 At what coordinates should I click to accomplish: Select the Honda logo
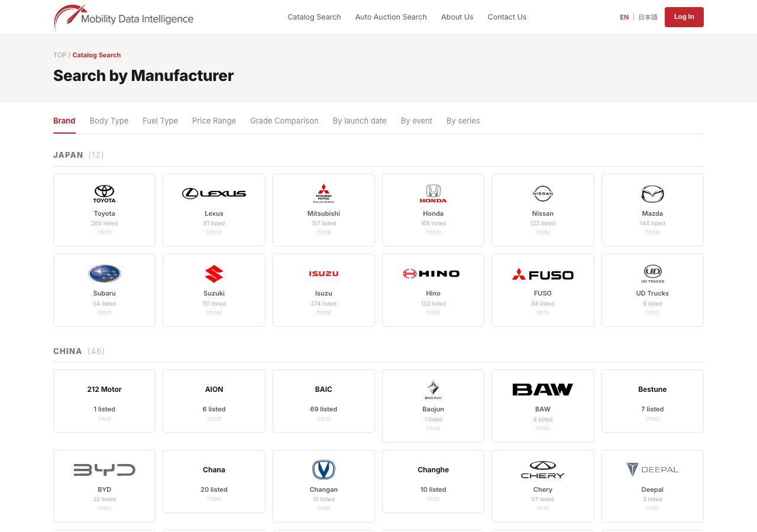click(434, 194)
